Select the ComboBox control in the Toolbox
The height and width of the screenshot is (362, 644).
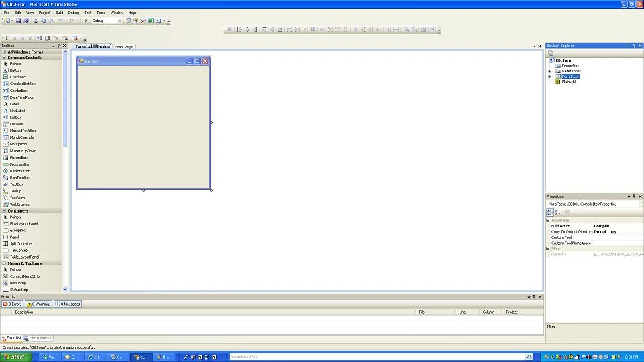(19, 90)
